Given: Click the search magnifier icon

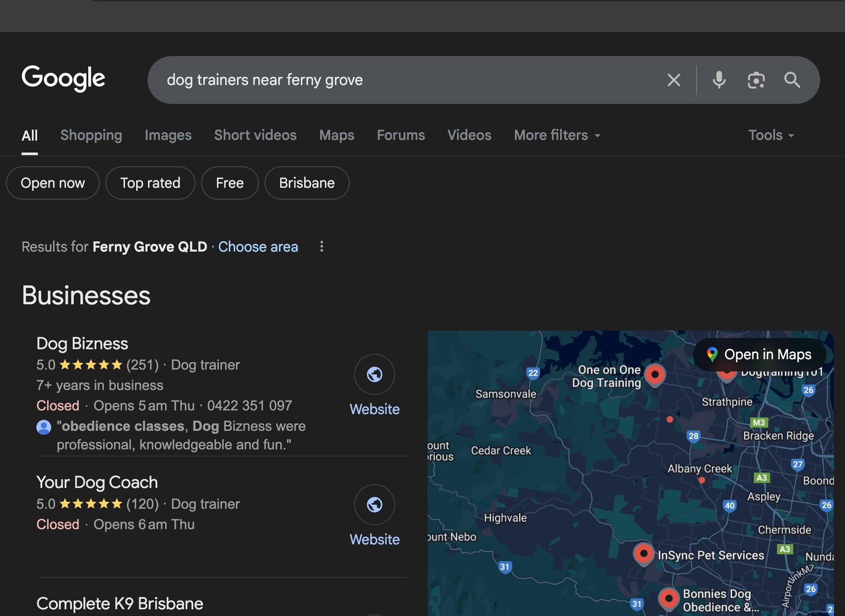Looking at the screenshot, I should click(x=792, y=80).
